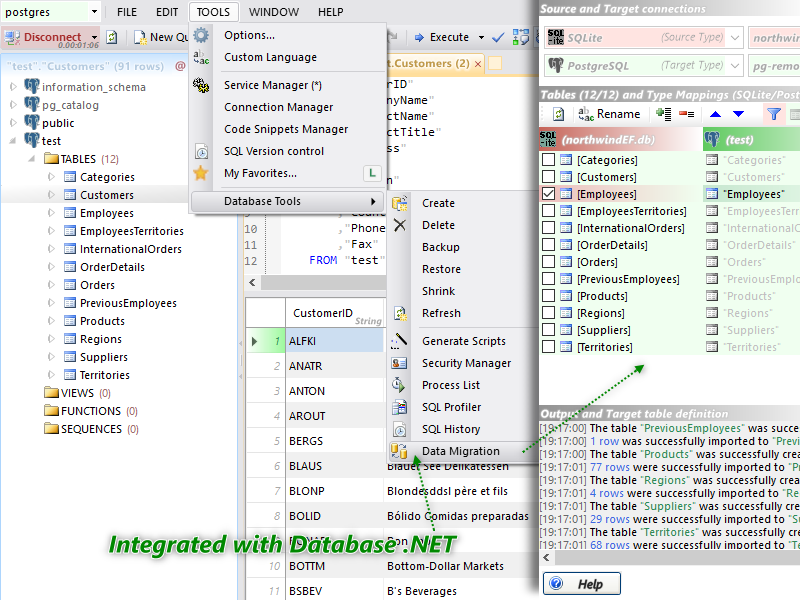This screenshot has width=800, height=600.
Task: Uncheck the [Employees] table checkbox
Action: tap(548, 194)
